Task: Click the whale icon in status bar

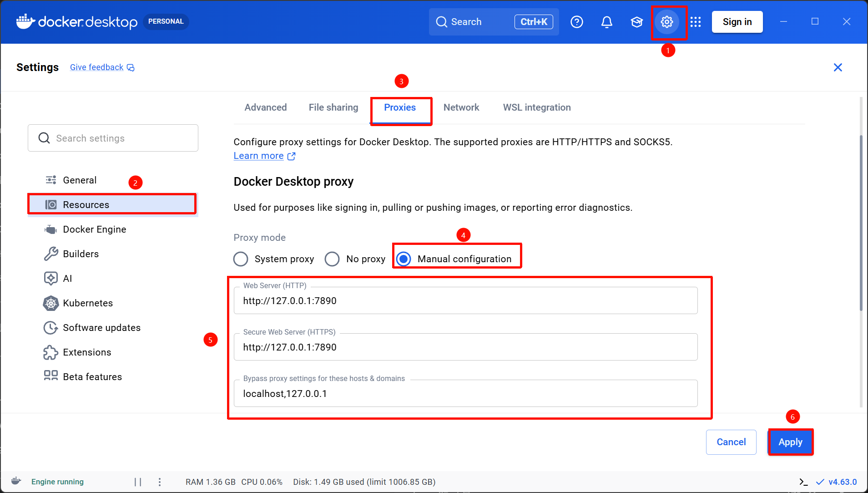Action: point(16,481)
